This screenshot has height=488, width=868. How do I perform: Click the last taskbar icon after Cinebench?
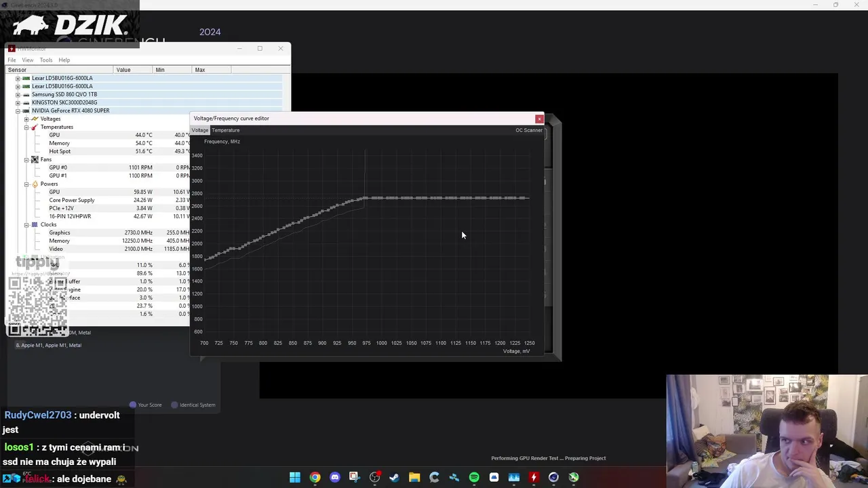[574, 477]
